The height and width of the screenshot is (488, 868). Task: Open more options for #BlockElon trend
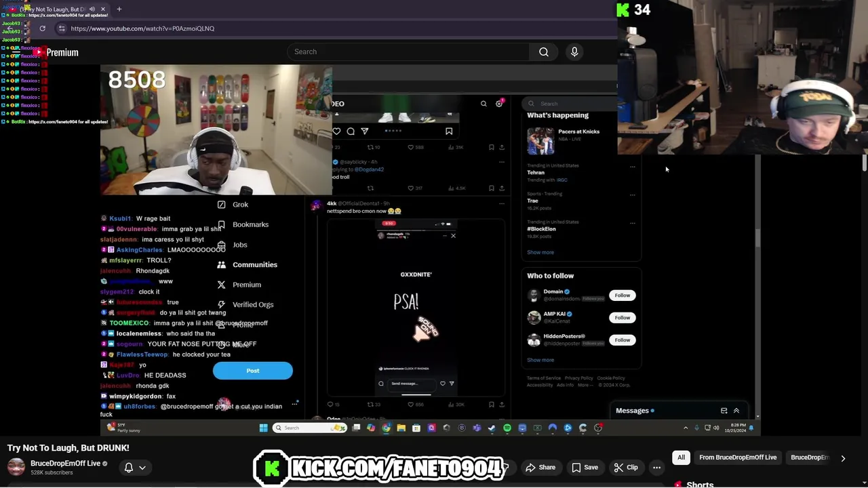pyautogui.click(x=632, y=223)
